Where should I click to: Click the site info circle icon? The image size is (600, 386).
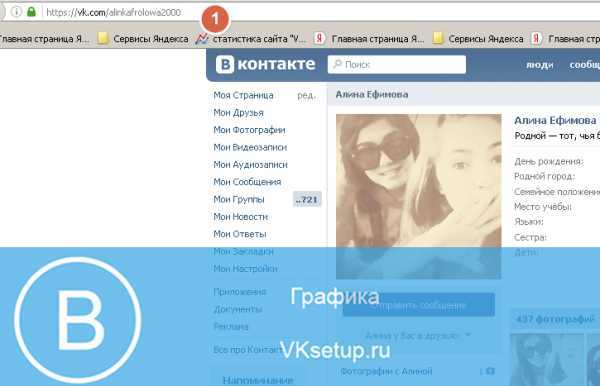16,12
